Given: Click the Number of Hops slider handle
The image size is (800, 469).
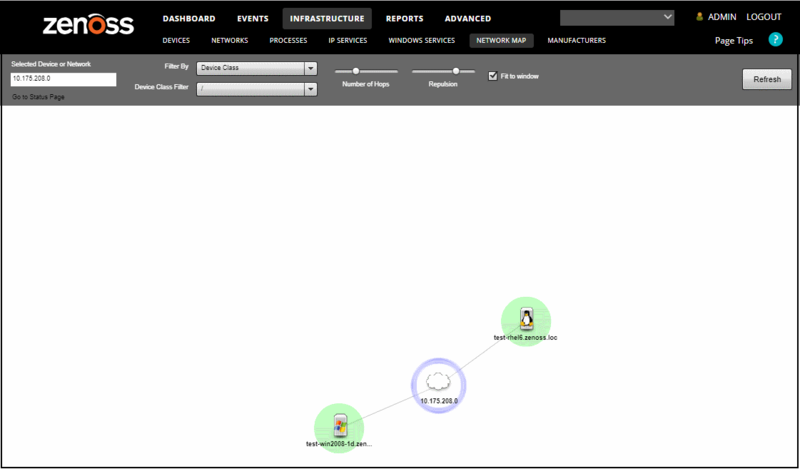Looking at the screenshot, I should 356,71.
